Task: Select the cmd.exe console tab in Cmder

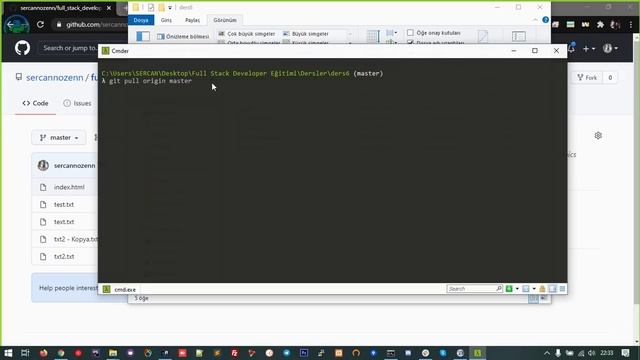Action: pos(120,289)
